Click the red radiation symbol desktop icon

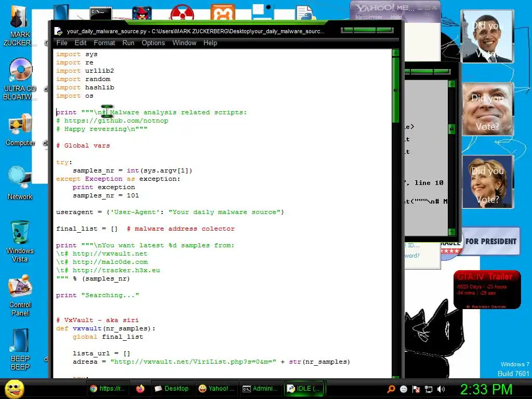pos(182,13)
